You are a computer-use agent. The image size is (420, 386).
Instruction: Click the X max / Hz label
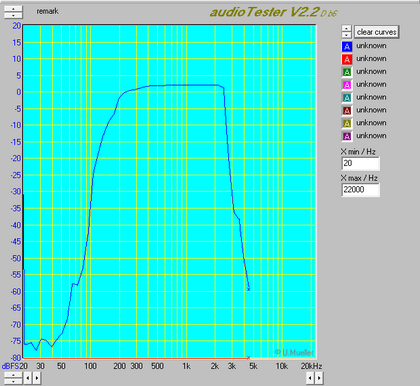359,178
